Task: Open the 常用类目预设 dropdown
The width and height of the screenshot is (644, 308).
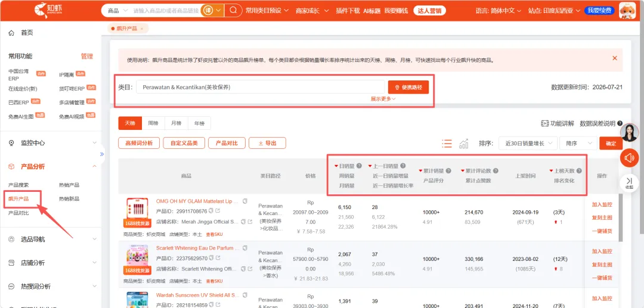Action: tap(267, 10)
